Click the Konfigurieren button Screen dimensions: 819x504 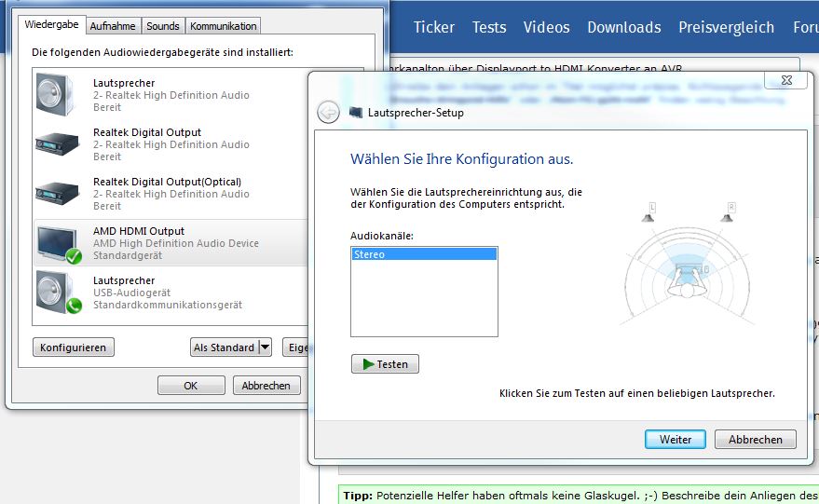click(x=73, y=347)
